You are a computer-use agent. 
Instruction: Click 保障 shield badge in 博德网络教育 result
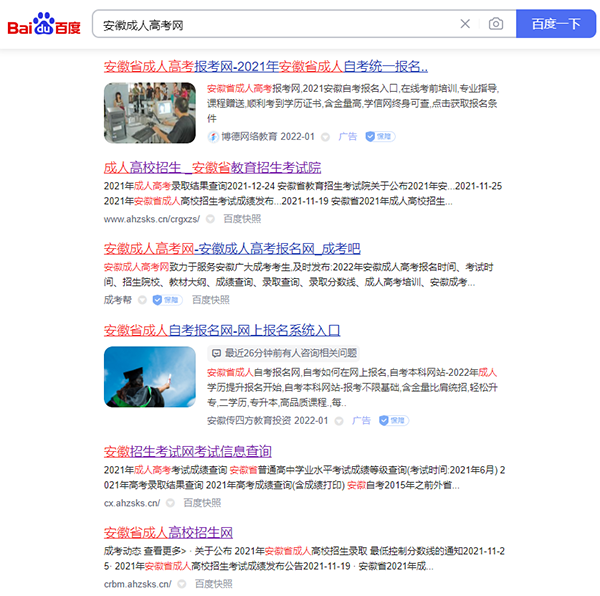pos(380,137)
